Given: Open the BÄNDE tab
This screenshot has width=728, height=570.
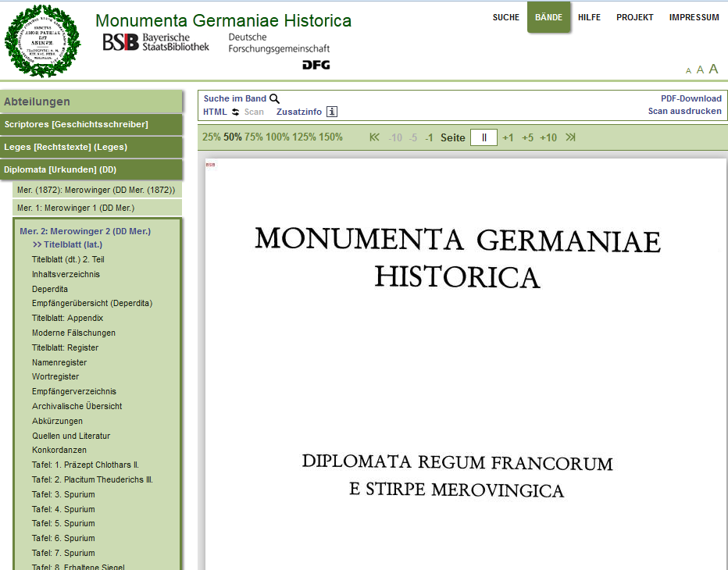Looking at the screenshot, I should click(549, 17).
